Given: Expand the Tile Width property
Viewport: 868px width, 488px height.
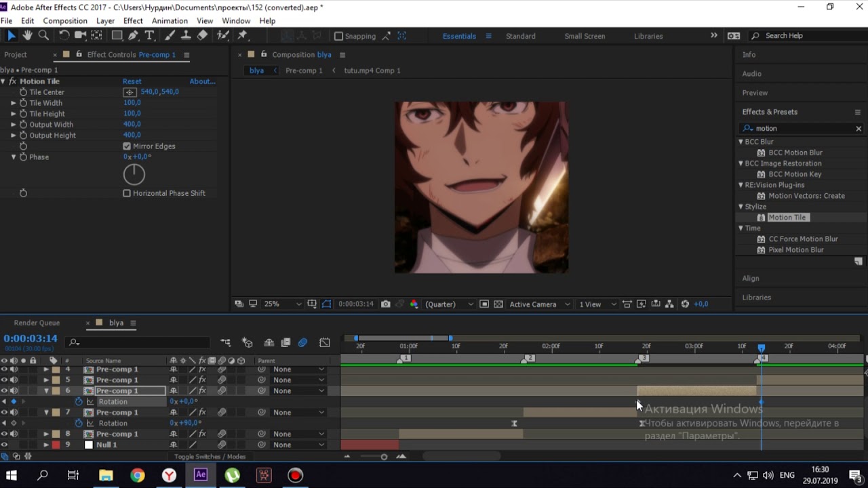Looking at the screenshot, I should (x=13, y=103).
